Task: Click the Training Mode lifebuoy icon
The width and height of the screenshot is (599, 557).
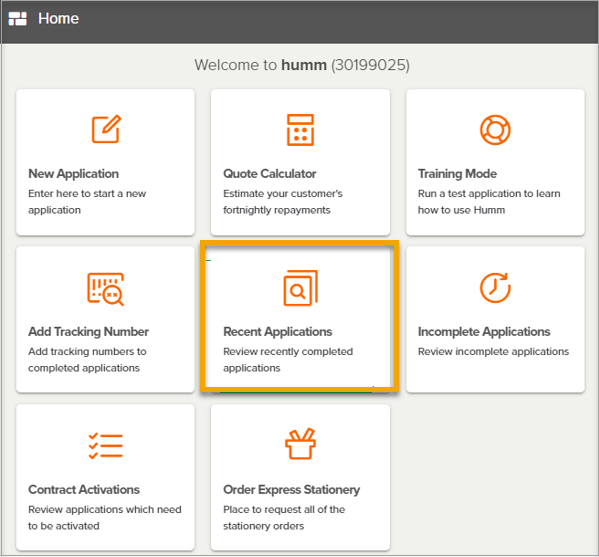Action: pyautogui.click(x=495, y=130)
